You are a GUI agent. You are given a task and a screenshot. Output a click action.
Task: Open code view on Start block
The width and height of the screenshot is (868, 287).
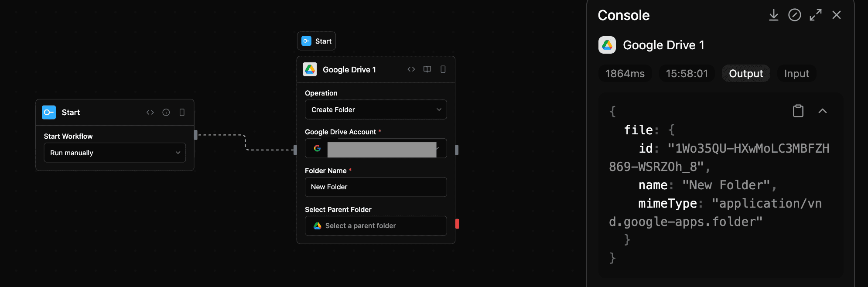click(x=150, y=113)
